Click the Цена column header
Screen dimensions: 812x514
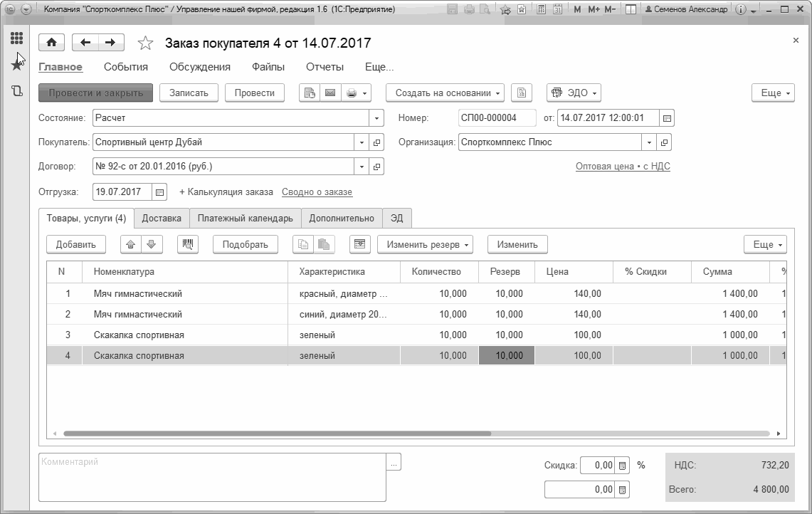tap(574, 272)
